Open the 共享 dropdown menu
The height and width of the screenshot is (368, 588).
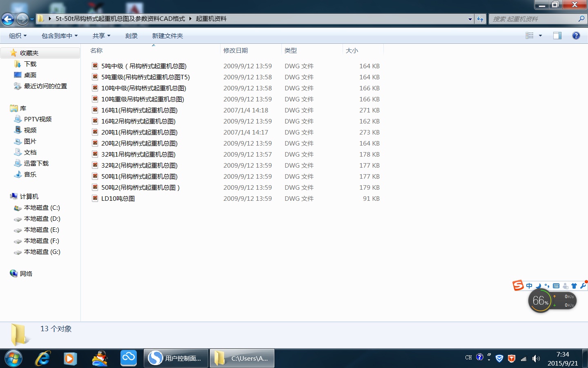click(102, 36)
